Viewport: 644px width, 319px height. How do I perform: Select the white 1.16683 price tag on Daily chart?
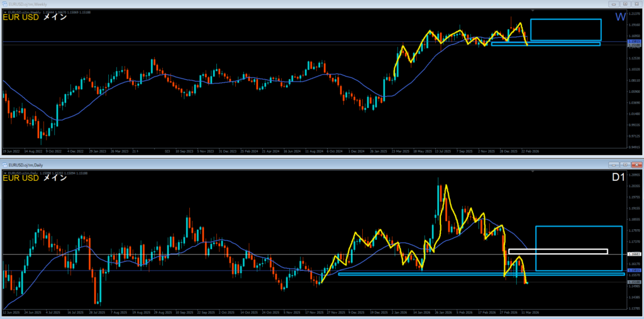coord(633,254)
